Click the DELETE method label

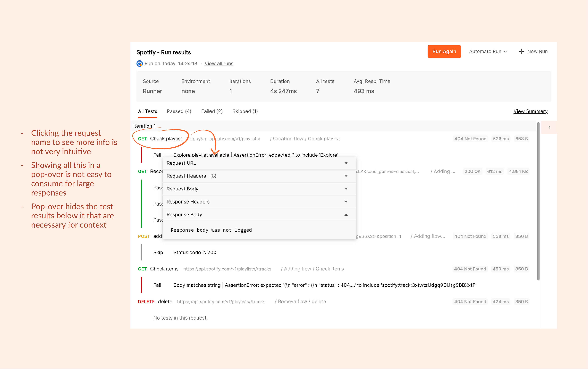[146, 301]
